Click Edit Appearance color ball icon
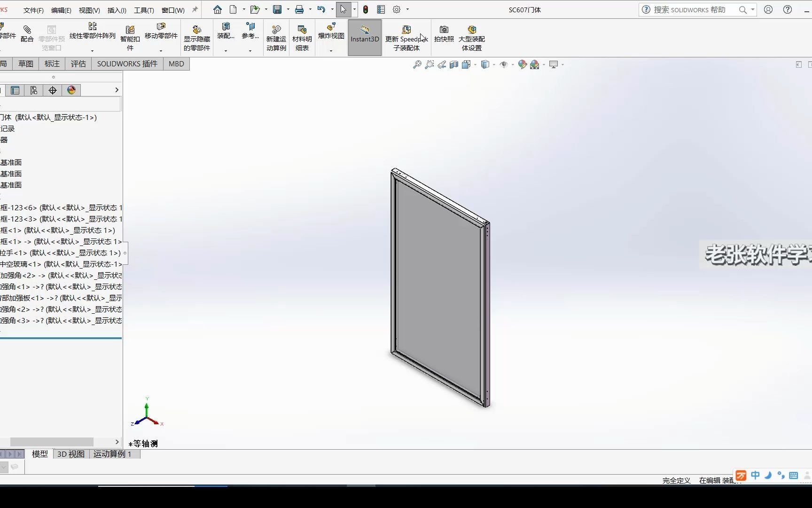Screen dimensions: 812x508 coord(522,64)
